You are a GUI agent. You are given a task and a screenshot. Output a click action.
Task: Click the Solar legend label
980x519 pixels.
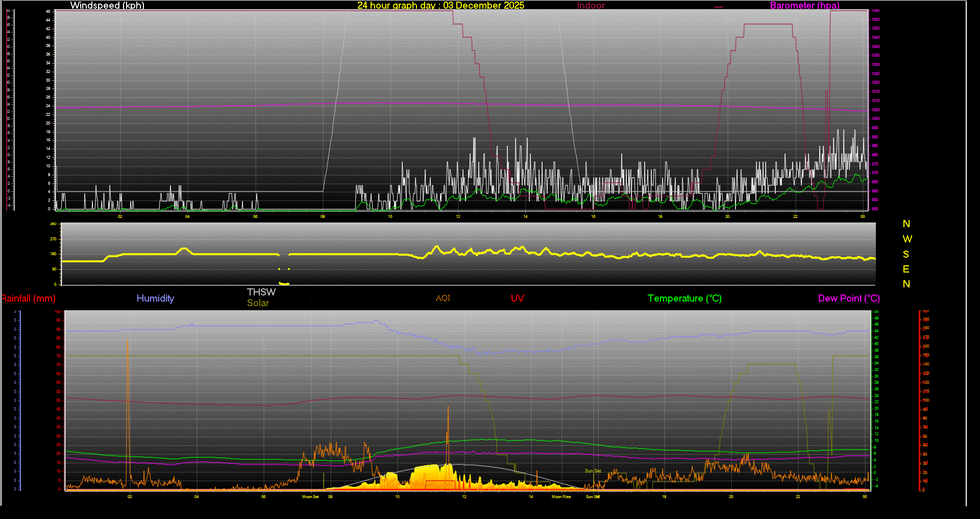[x=258, y=303]
